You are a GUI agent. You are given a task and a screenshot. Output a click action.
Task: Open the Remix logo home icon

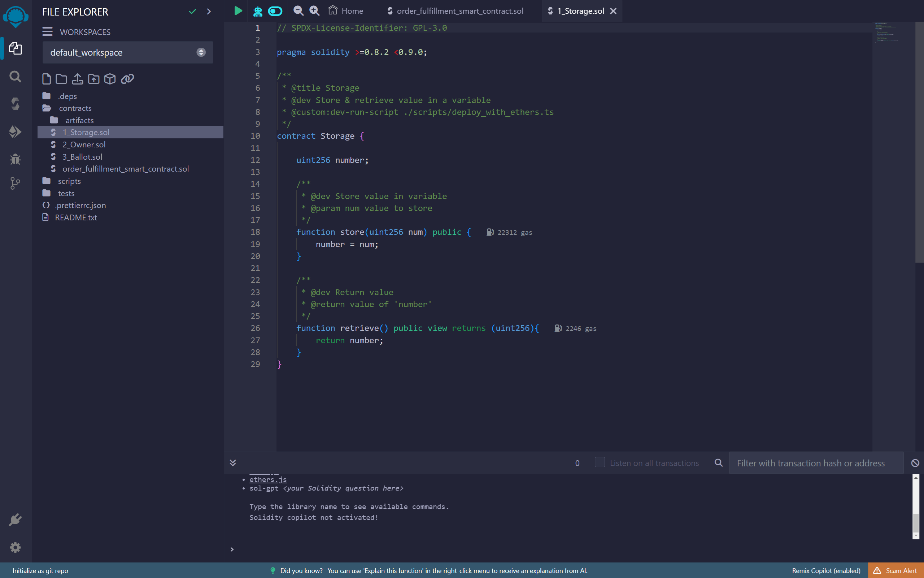click(15, 17)
